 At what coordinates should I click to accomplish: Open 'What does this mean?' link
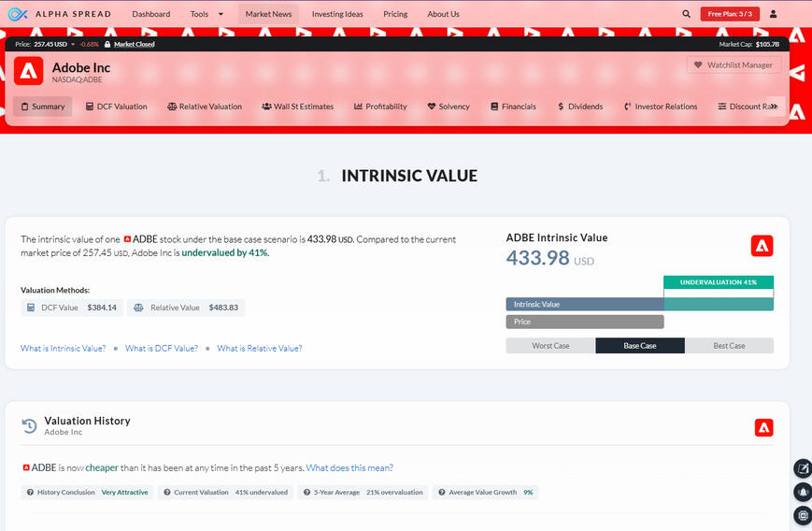349,468
